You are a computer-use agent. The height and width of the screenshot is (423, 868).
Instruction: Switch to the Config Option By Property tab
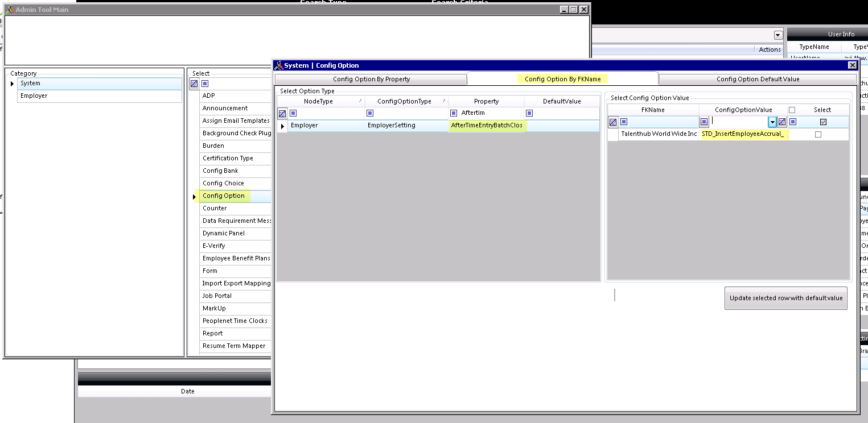click(x=370, y=78)
